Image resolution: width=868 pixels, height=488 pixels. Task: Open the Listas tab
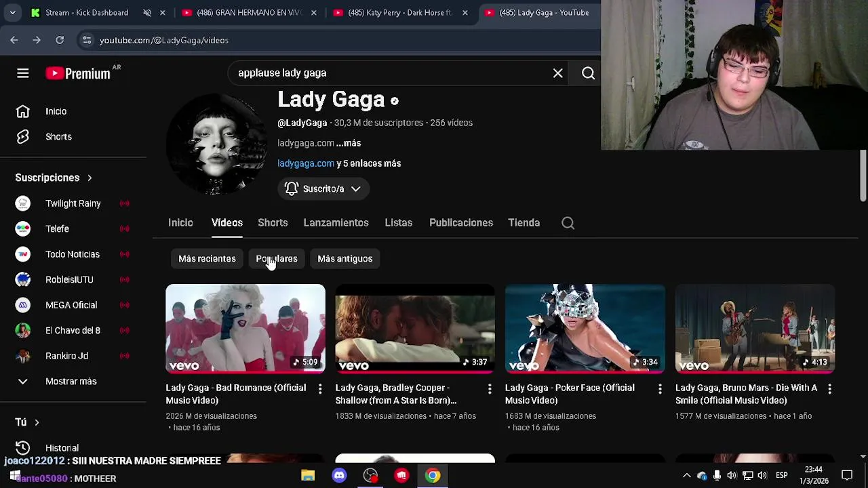pyautogui.click(x=399, y=223)
